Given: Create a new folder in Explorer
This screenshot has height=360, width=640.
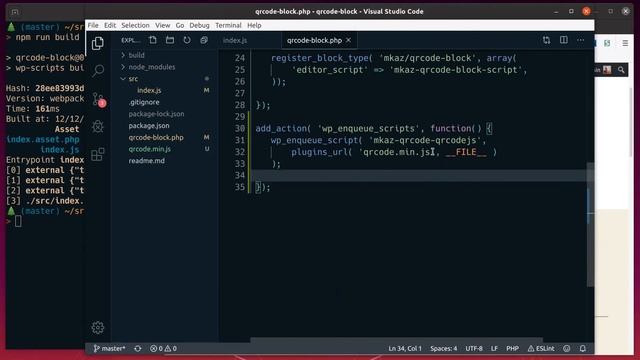Looking at the screenshot, I should click(170, 40).
